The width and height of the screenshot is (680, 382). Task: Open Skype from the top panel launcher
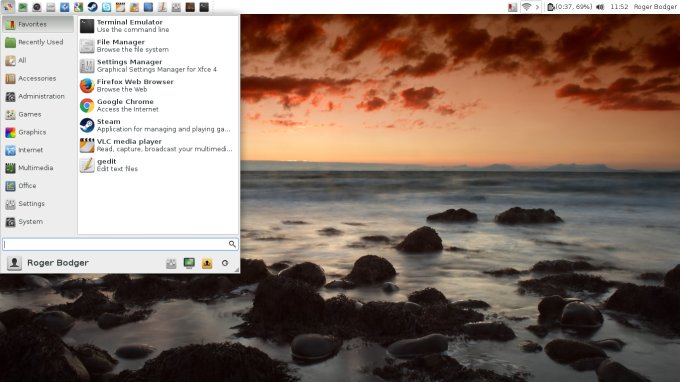(x=106, y=7)
